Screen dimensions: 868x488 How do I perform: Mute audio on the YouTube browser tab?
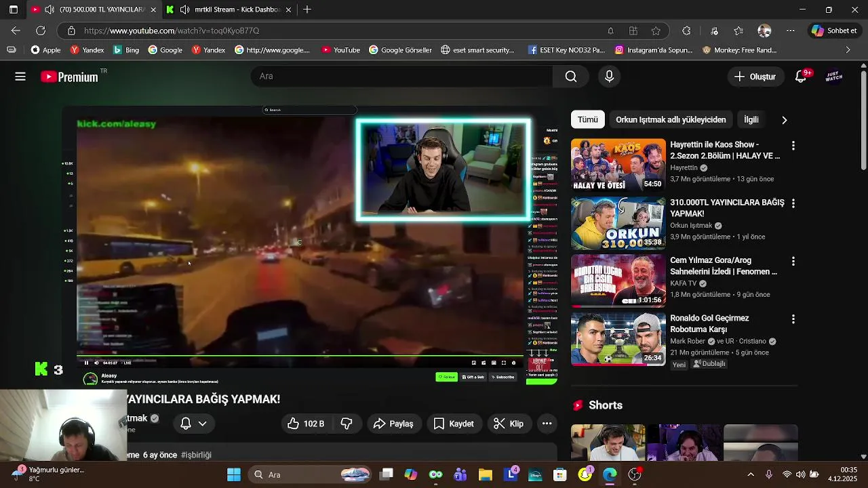pyautogui.click(x=50, y=9)
